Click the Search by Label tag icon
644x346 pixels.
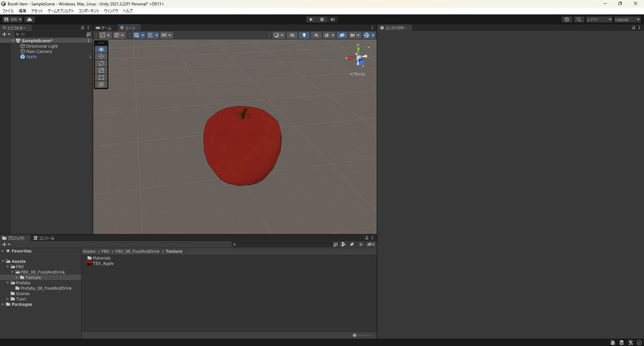[x=352, y=244]
